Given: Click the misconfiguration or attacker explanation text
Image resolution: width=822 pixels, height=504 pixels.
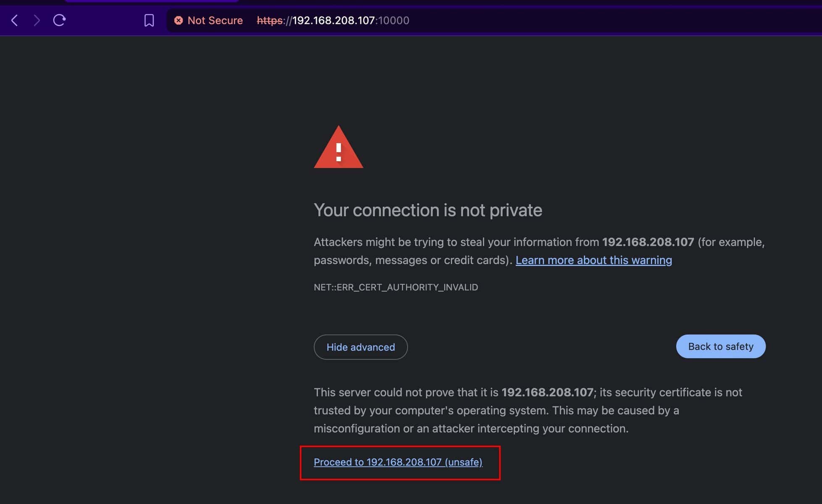Looking at the screenshot, I should pos(471,428).
